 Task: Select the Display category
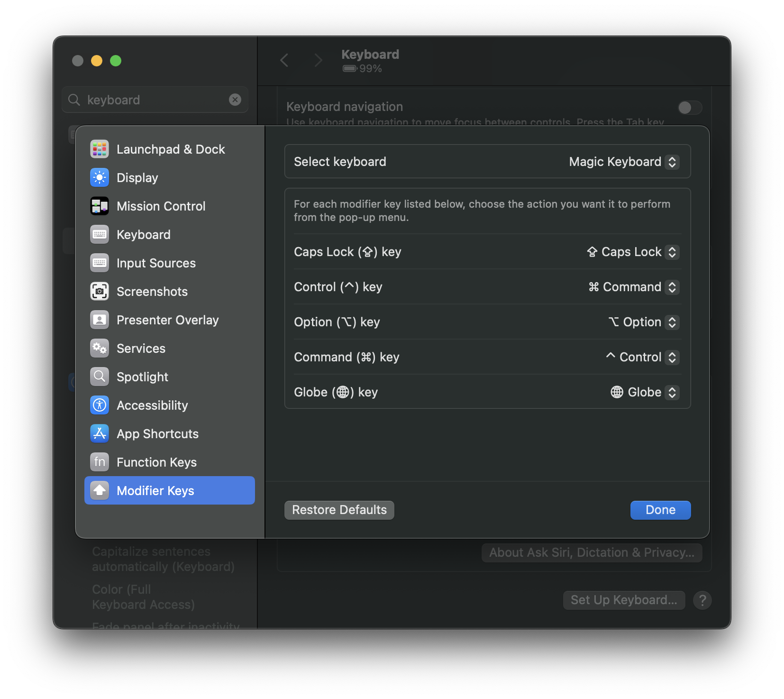click(170, 178)
